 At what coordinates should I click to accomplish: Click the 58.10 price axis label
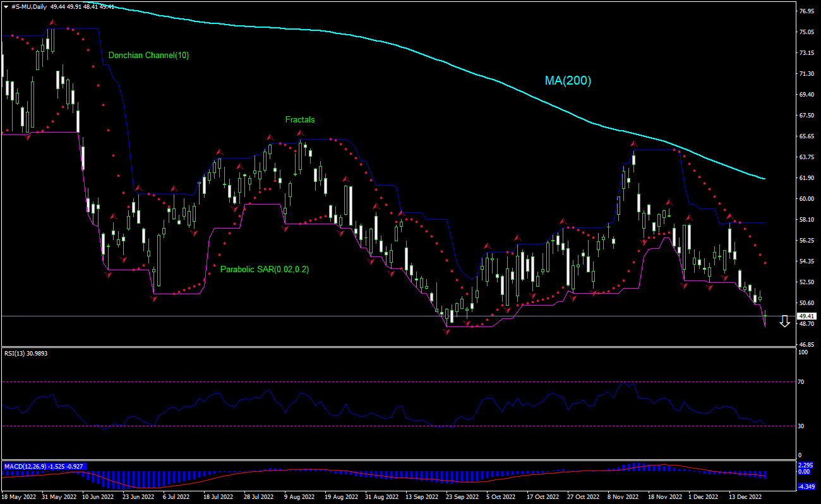(x=805, y=220)
